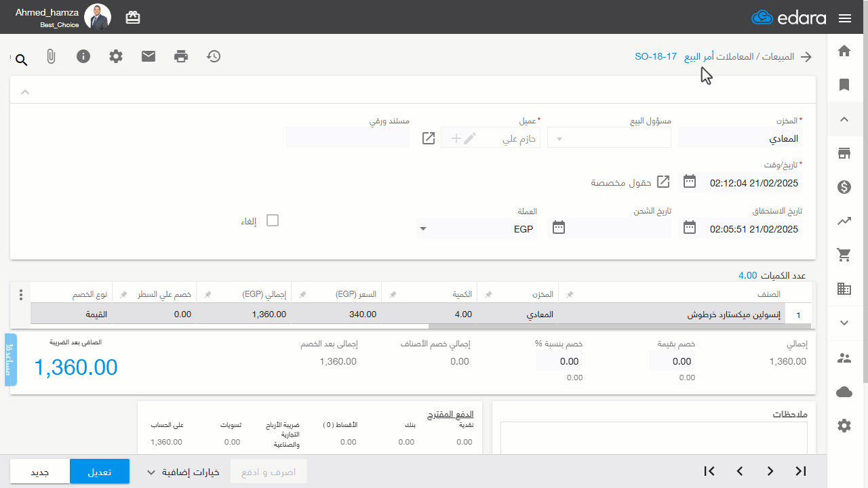Image resolution: width=868 pixels, height=488 pixels.
Task: Open the cloud sidebar icon
Action: pyautogui.click(x=844, y=392)
